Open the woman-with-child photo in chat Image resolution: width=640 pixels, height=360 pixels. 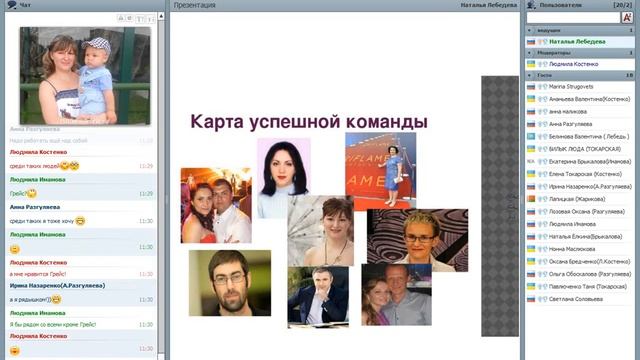(x=85, y=76)
